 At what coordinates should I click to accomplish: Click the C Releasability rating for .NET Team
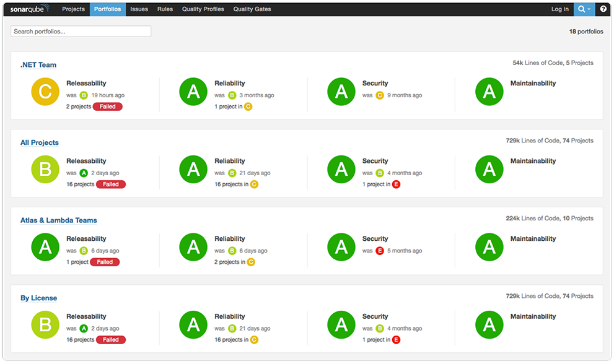[45, 91]
